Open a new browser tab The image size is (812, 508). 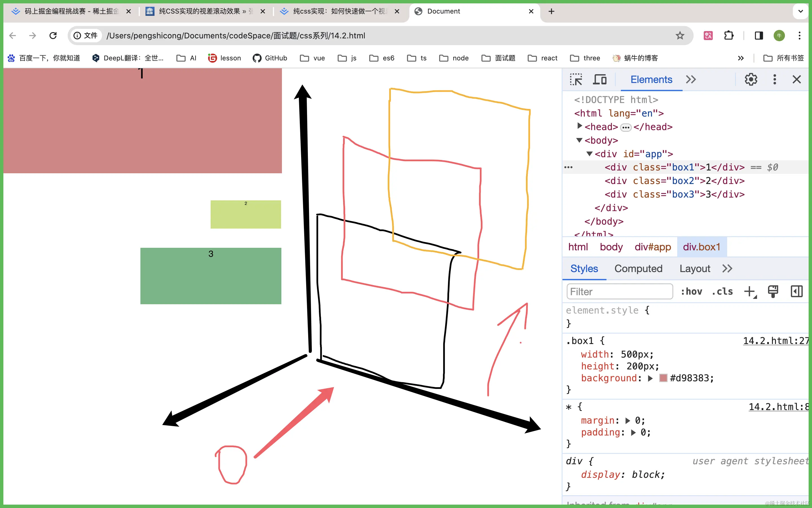pos(551,11)
